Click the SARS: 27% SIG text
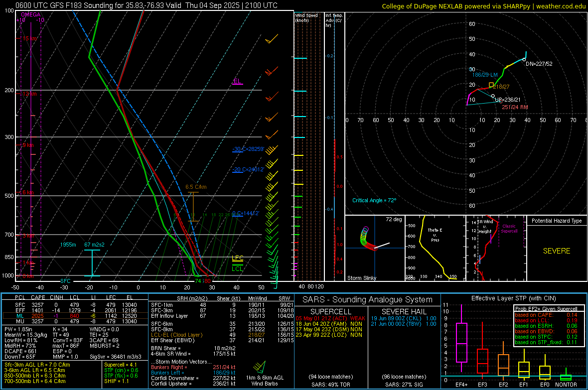The image size is (588, 390). pyautogui.click(x=404, y=385)
